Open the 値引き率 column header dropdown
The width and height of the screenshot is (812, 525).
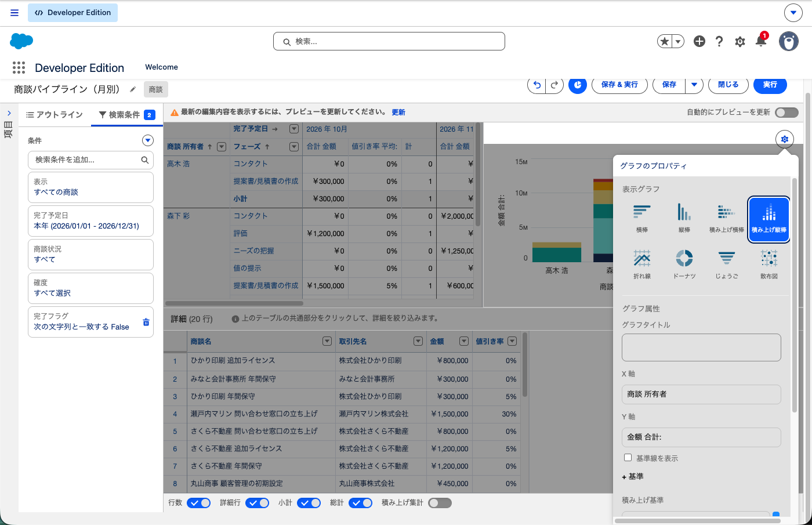pyautogui.click(x=512, y=341)
